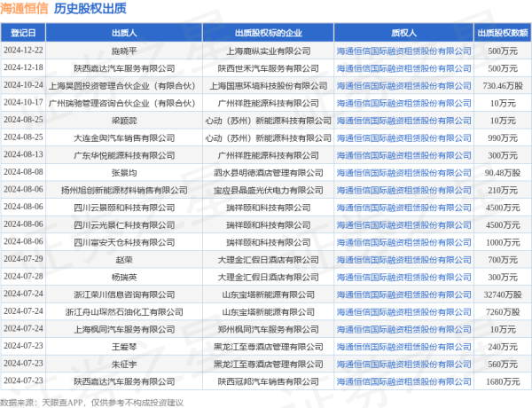This screenshot has height=408, width=532.
Task: Select the date 2024-10-17
Action: [23, 102]
